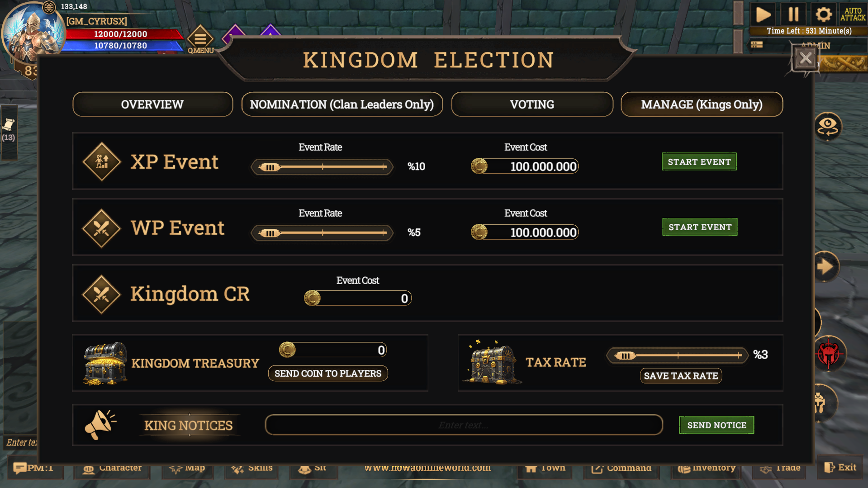Select NOMINATION (Clan Leaders Only) tab
The image size is (868, 488).
tap(342, 104)
